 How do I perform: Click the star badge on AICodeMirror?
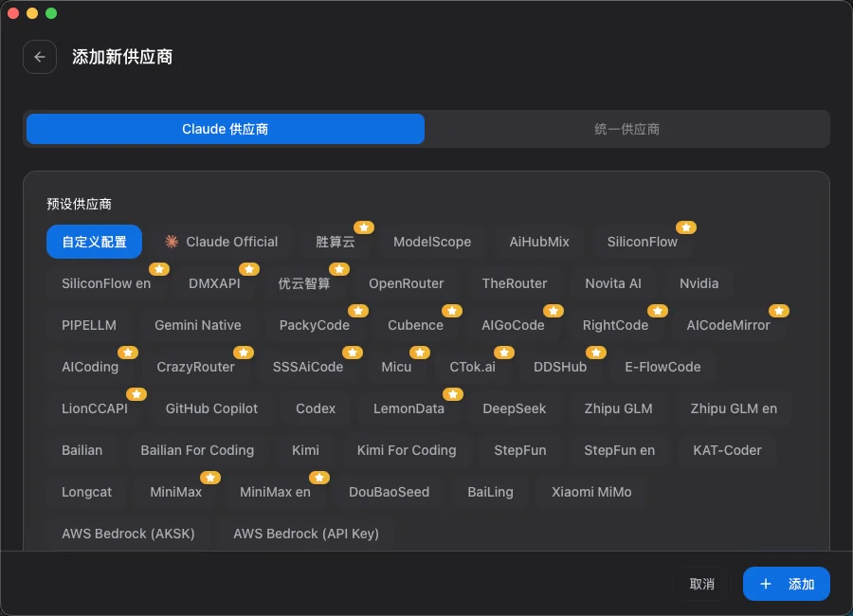779,311
